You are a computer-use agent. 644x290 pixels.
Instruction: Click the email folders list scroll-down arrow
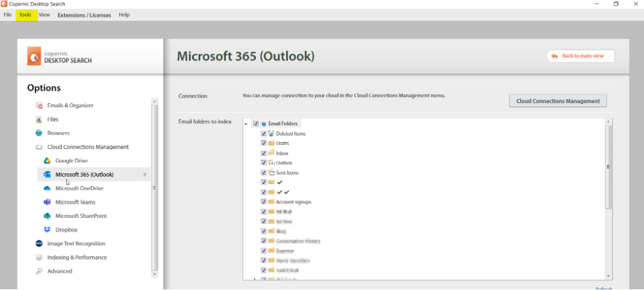coord(608,276)
